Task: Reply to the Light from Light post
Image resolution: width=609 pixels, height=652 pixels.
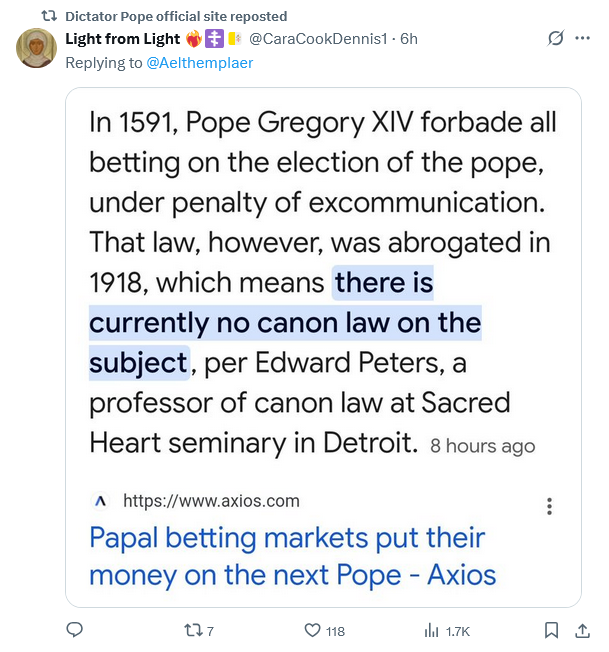Action: tap(73, 630)
